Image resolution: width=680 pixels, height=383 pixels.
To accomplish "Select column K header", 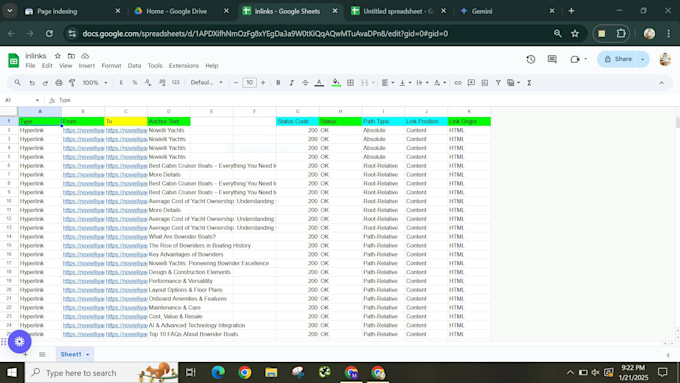I will [469, 111].
